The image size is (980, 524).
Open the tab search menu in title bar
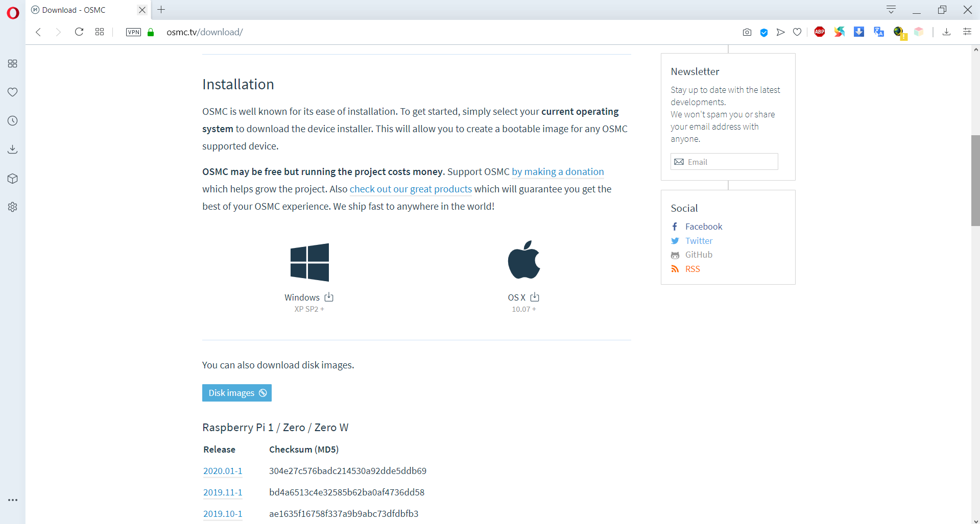(891, 10)
